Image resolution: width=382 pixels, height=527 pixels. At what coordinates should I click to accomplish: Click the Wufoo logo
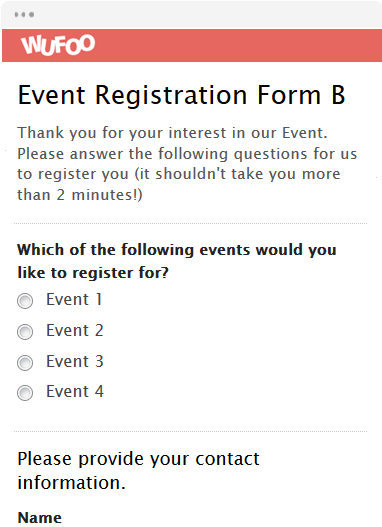click(x=58, y=44)
